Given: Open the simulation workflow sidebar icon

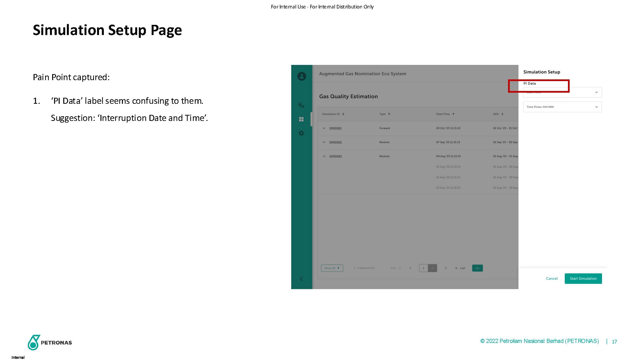Looking at the screenshot, I should click(x=301, y=105).
